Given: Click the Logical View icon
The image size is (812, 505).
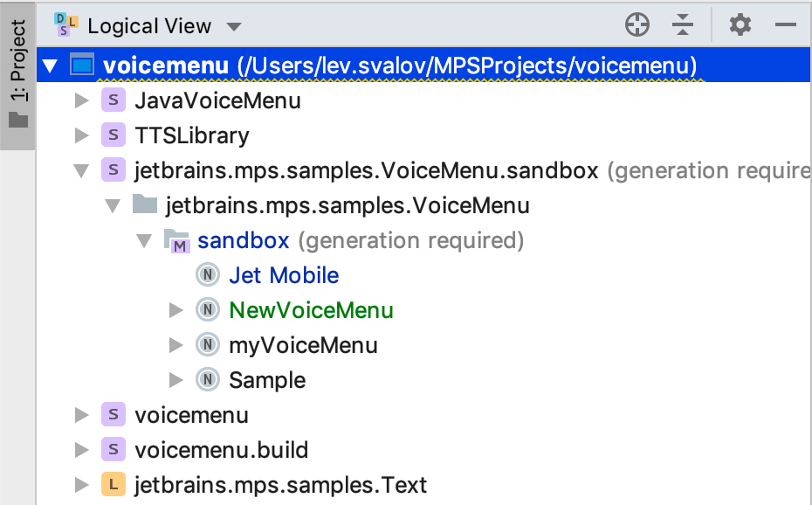Looking at the screenshot, I should coord(65,25).
